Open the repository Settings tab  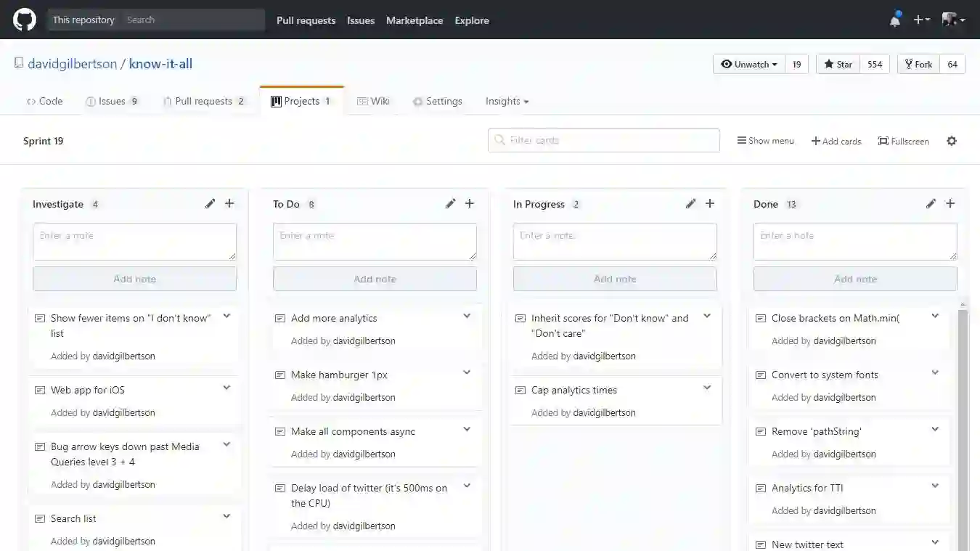point(437,102)
